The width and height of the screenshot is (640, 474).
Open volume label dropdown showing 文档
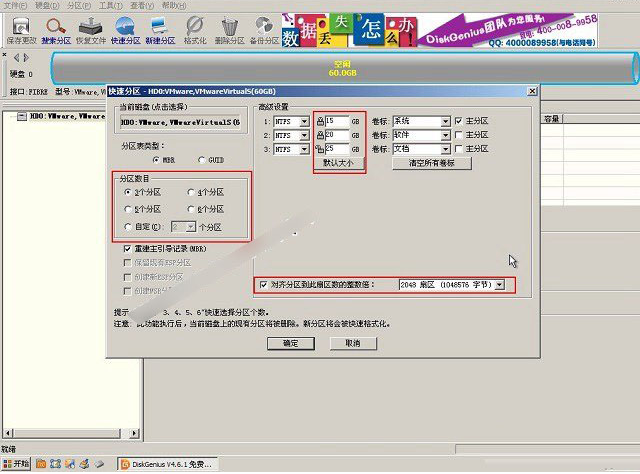pyautogui.click(x=446, y=149)
